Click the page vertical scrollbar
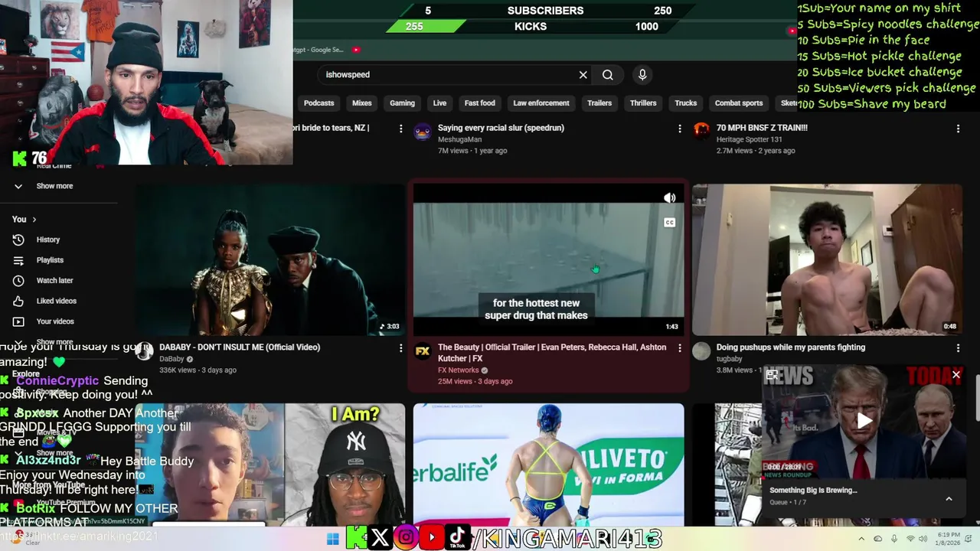 (x=976, y=398)
